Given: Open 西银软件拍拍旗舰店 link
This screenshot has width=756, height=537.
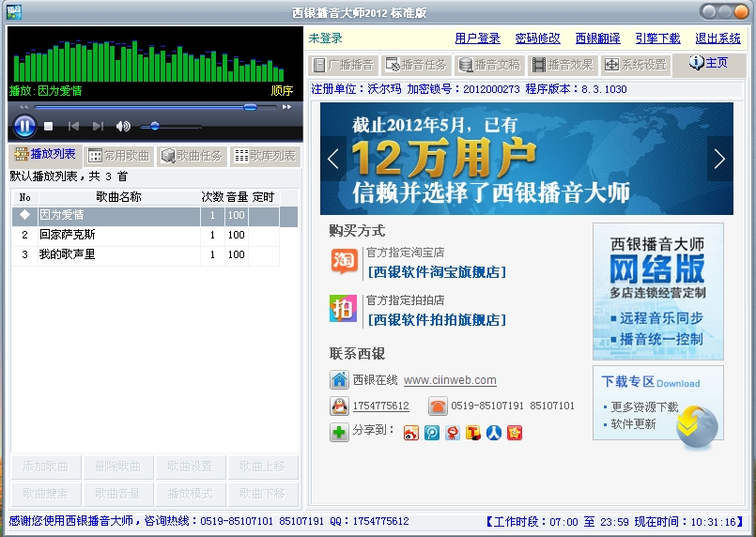Looking at the screenshot, I should (x=437, y=320).
